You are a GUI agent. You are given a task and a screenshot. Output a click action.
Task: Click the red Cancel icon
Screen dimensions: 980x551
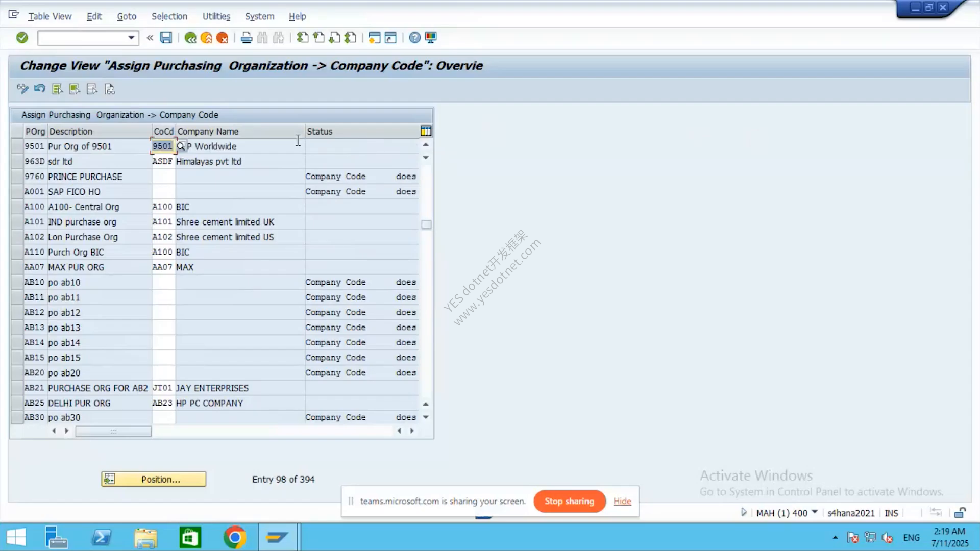(222, 38)
